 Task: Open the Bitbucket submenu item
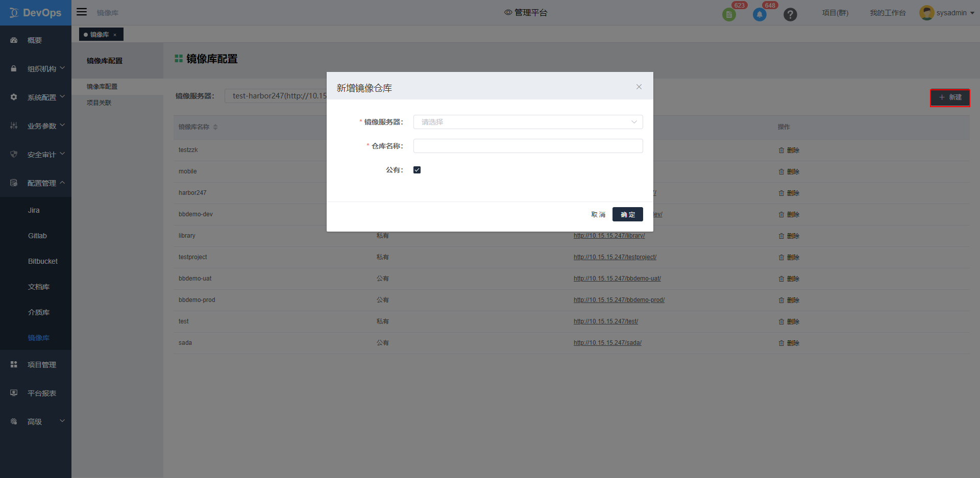click(43, 261)
